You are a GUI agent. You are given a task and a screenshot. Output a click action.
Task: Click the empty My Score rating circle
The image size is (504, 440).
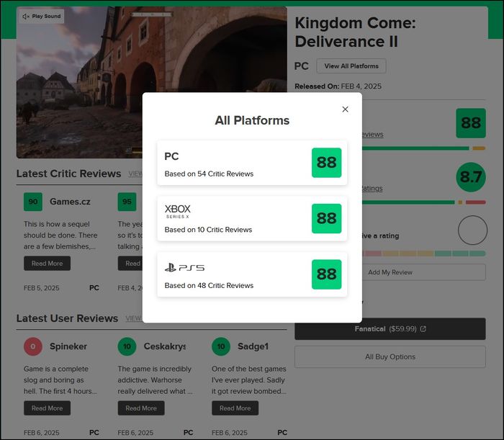[x=472, y=230]
